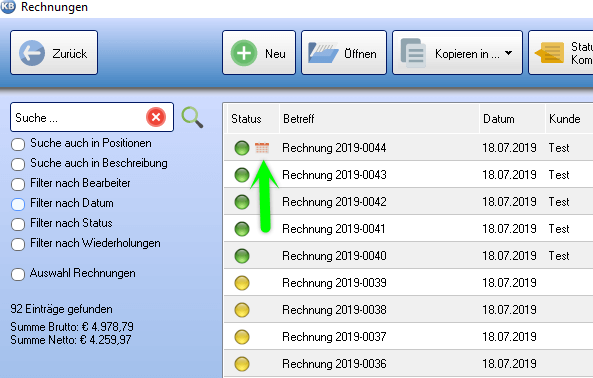
Task: Click yellow status dot of Rechnung 2019-0036
Action: [x=242, y=364]
